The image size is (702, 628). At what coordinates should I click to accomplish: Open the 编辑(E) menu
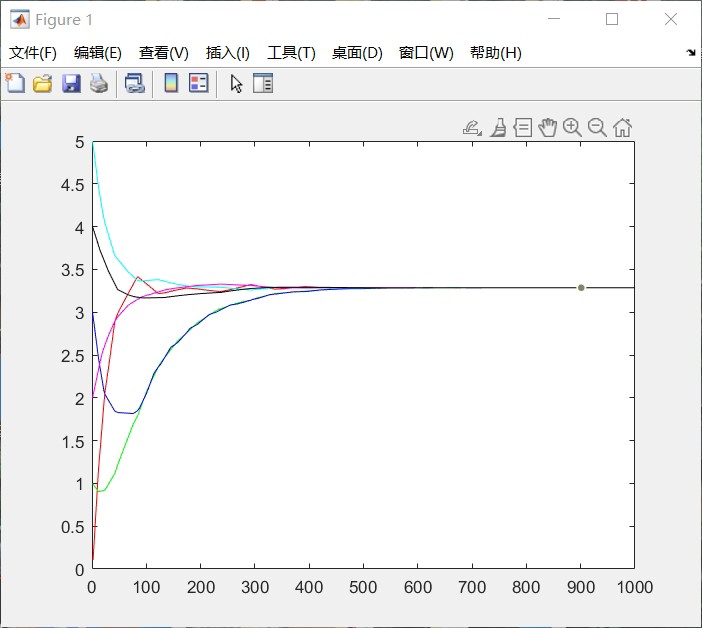(98, 53)
